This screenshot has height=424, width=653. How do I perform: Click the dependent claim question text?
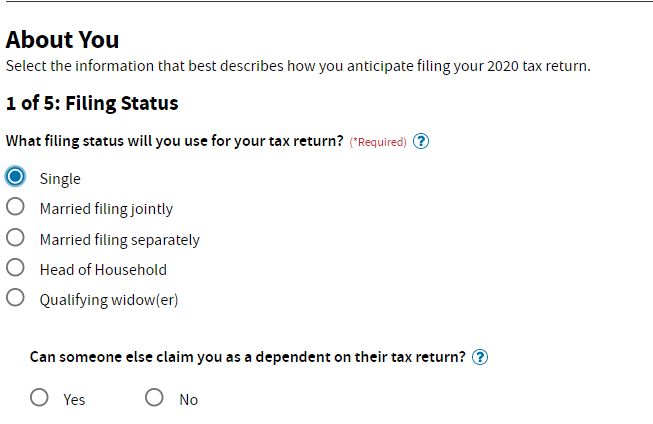click(247, 357)
